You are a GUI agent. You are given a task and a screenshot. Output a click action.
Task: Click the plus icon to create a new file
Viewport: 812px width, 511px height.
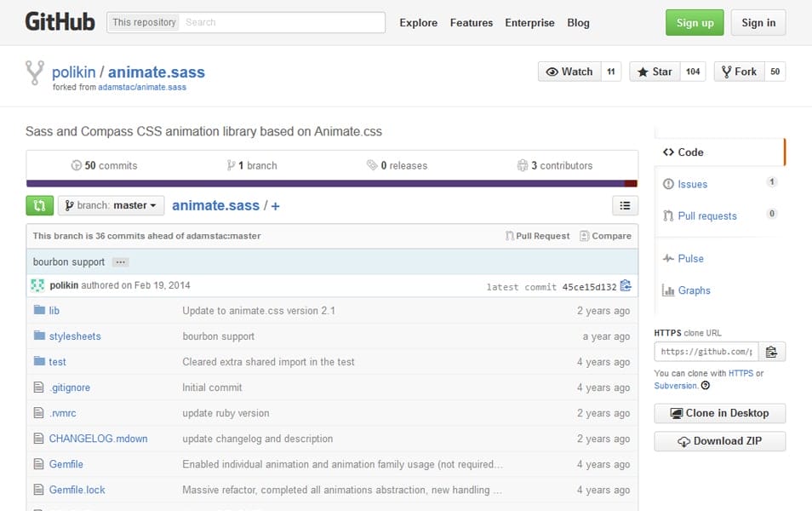(275, 205)
